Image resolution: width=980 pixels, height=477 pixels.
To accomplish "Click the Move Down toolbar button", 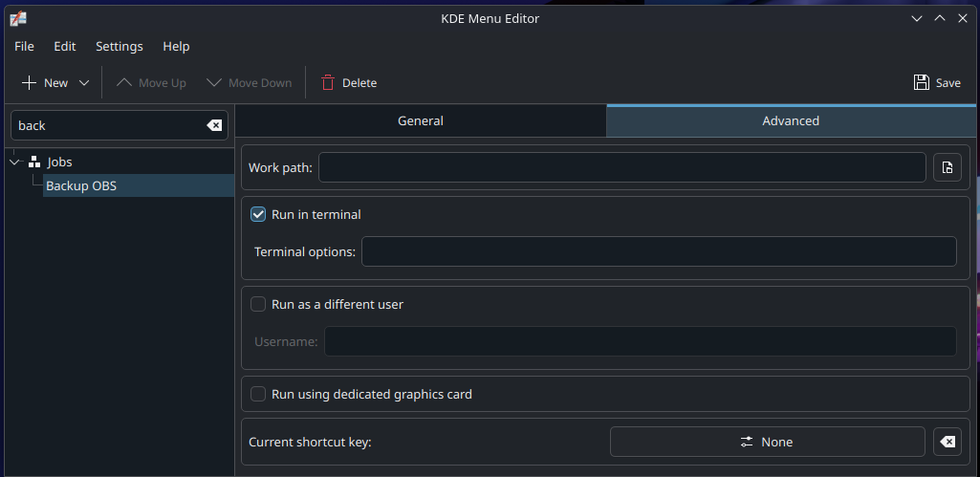I will click(250, 83).
